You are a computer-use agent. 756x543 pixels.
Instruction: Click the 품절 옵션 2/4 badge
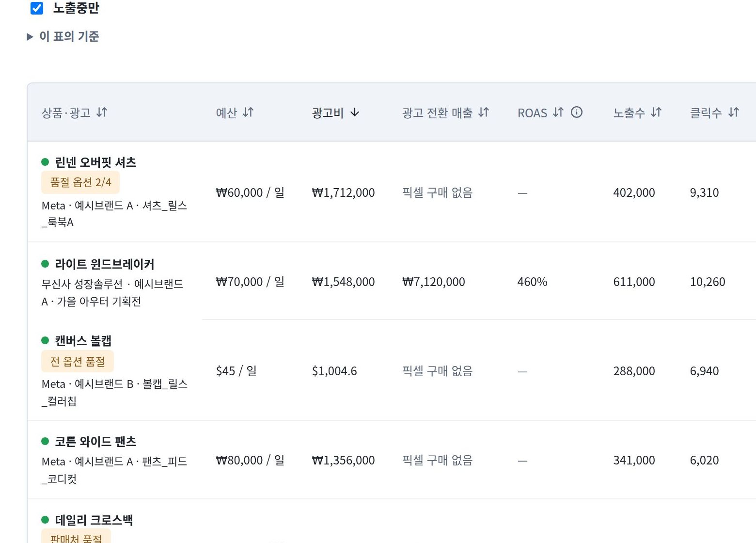80,182
